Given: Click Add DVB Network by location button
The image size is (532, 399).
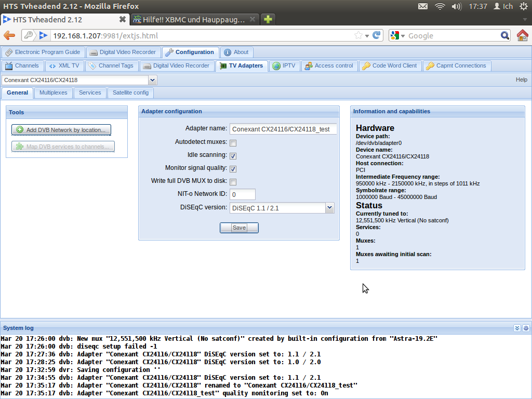Looking at the screenshot, I should pos(61,129).
